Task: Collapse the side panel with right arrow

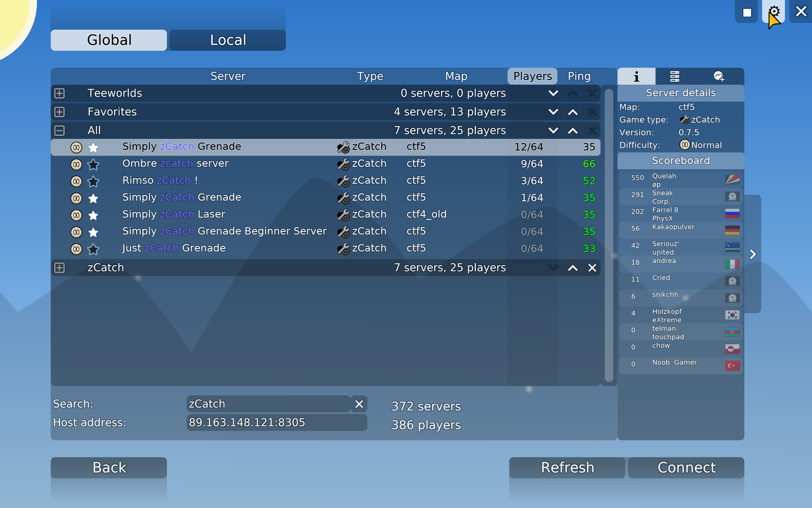Action: 753,254
